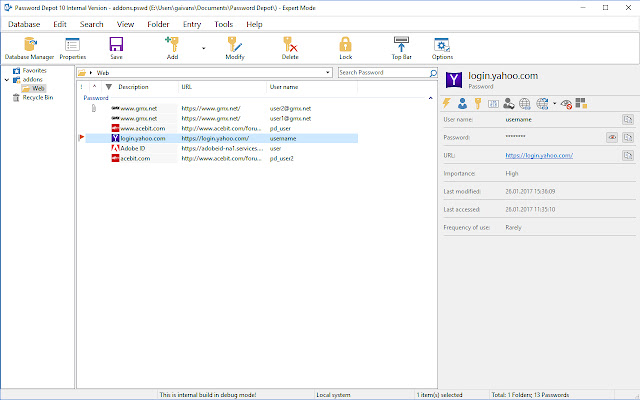Click the yellow key icon in details panel
Viewport: 640px width, 400px height.
pyautogui.click(x=478, y=104)
